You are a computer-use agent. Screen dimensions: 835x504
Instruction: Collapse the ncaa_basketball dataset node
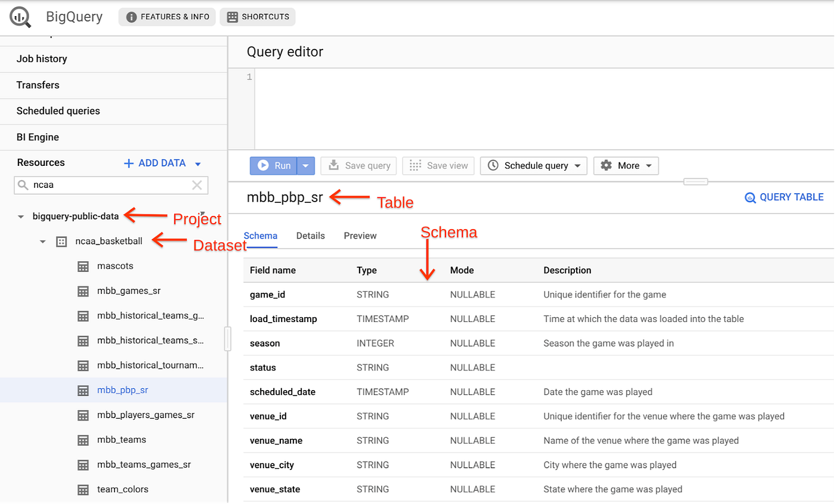42,241
